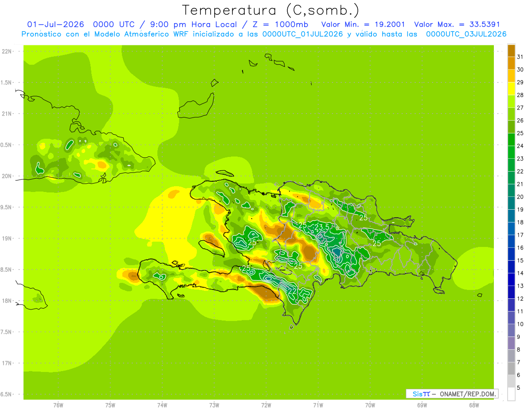
Task: Click the "22" contour label near the southern coast
Action: [293, 291]
